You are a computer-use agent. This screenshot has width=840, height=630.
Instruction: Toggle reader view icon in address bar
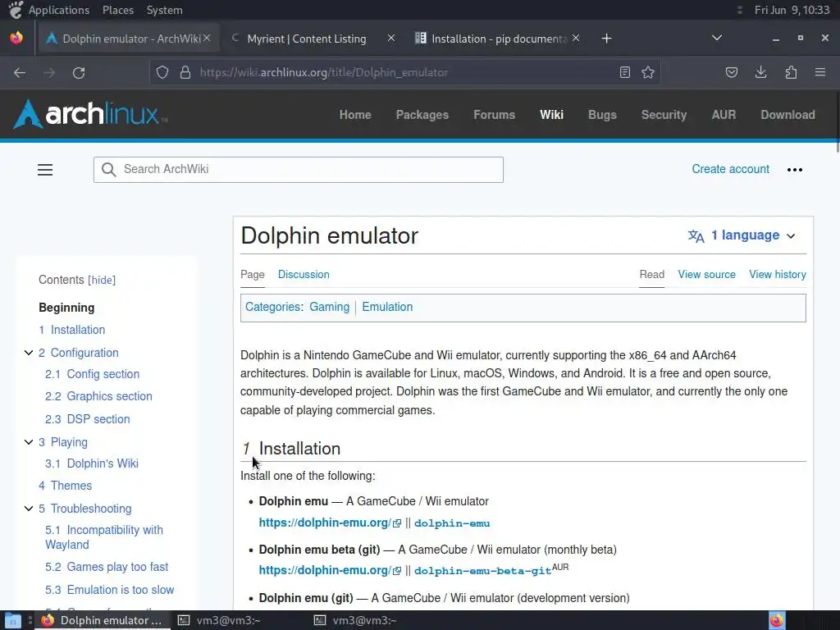[x=624, y=72]
